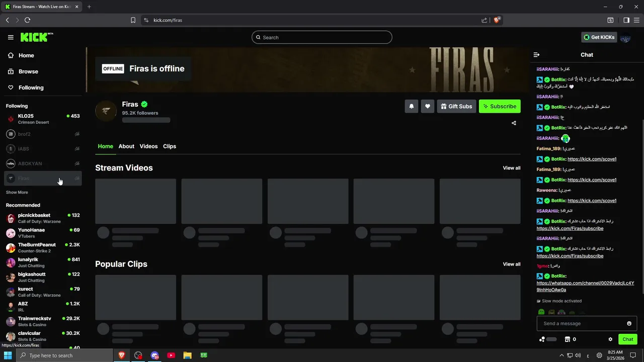
Task: Open clavicular recommended channel
Action: click(x=43, y=336)
